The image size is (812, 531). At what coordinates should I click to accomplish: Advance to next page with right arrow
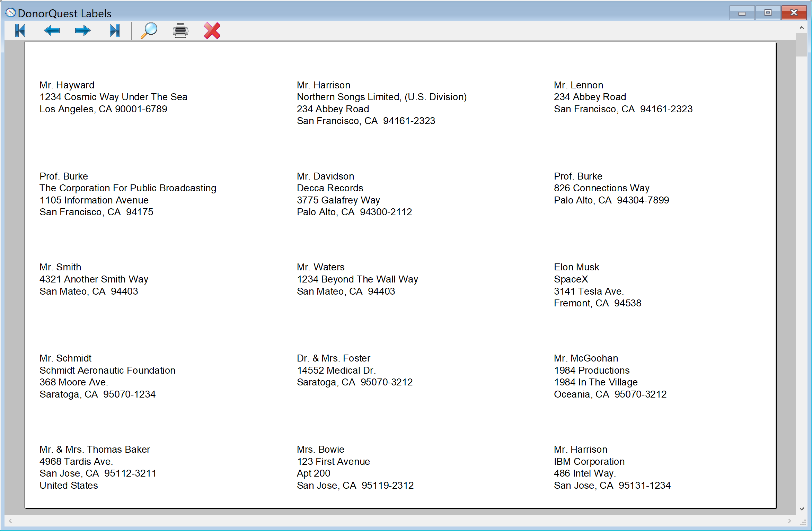pos(83,31)
